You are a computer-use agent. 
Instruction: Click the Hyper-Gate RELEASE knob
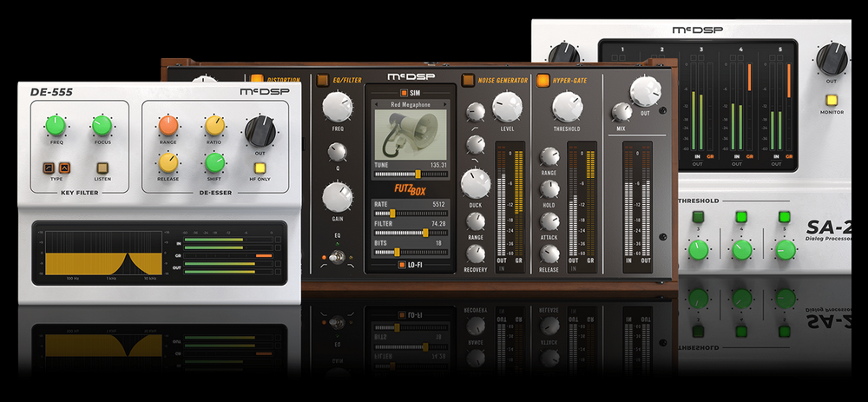click(x=549, y=254)
